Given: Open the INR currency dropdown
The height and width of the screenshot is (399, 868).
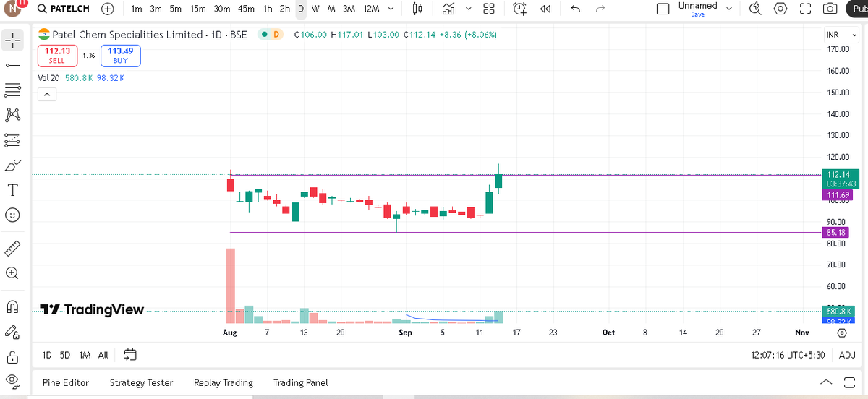Looking at the screenshot, I should pyautogui.click(x=842, y=35).
